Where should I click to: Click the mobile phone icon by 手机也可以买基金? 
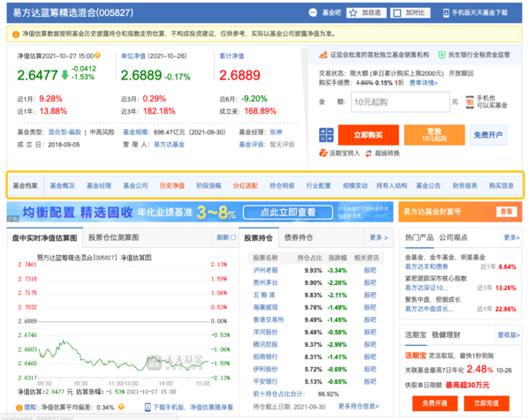tap(470, 102)
